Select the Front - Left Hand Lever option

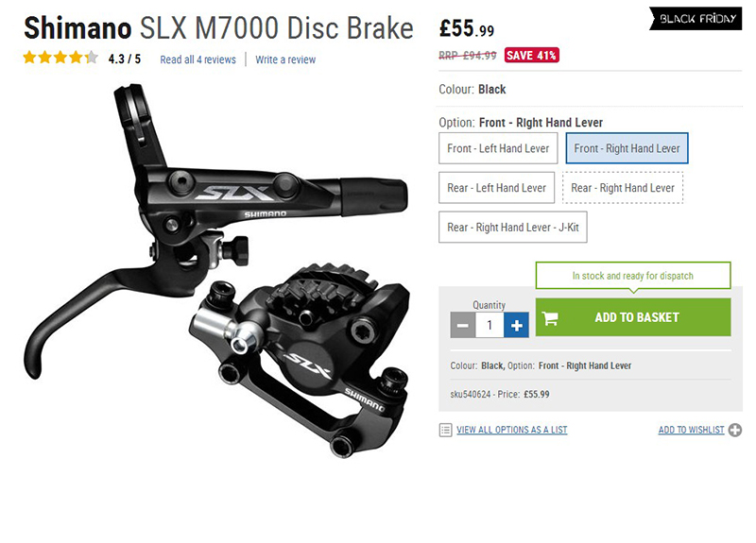tap(498, 148)
